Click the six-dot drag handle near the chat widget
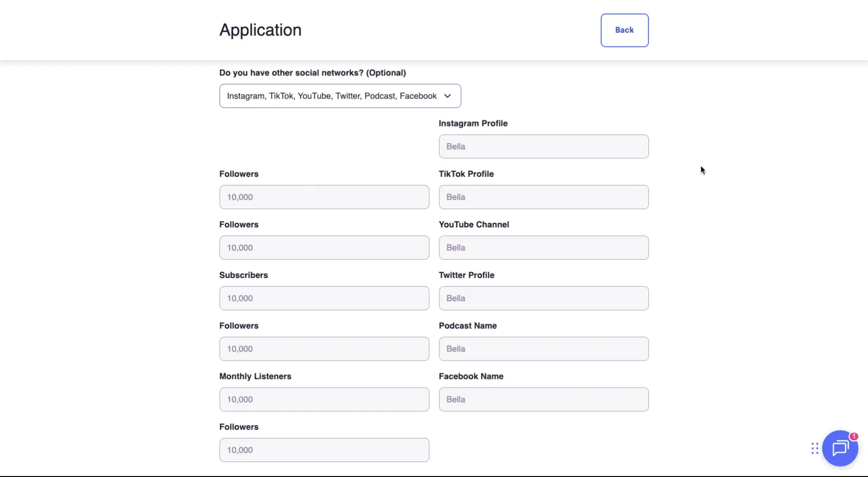The height and width of the screenshot is (477, 868). (814, 449)
